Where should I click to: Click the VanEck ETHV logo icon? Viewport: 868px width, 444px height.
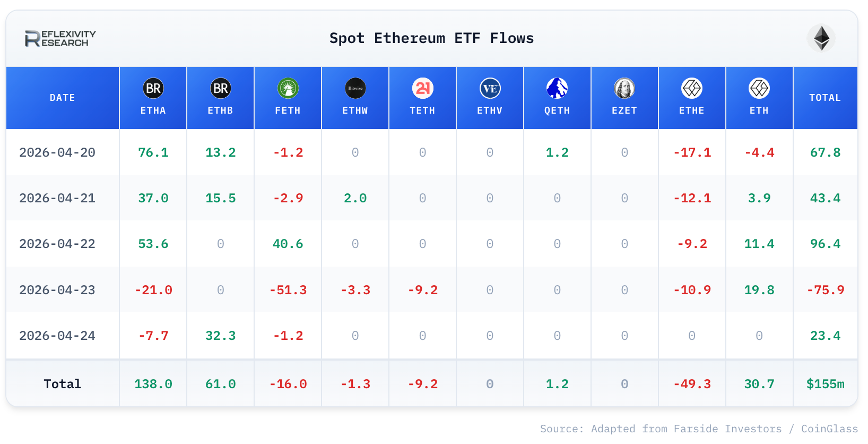pos(490,88)
